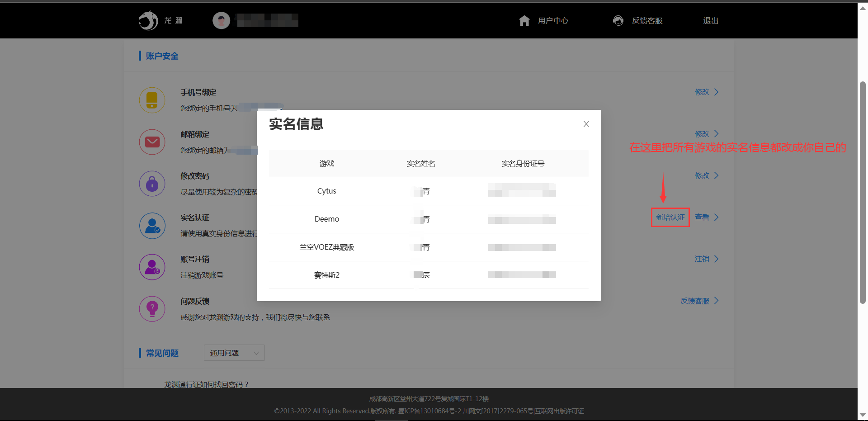Click the chevron beside password 修改
Image resolution: width=868 pixels, height=421 pixels.
click(x=717, y=175)
